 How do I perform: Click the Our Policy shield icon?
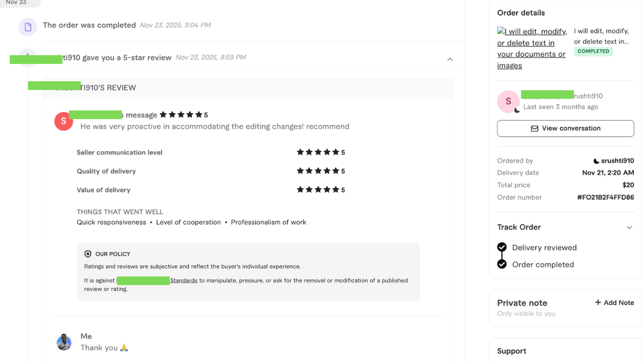click(88, 254)
